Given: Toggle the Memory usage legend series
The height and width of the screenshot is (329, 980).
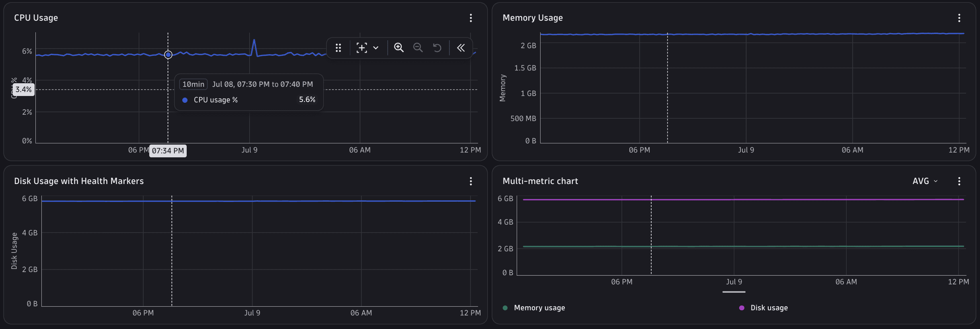Looking at the screenshot, I should pos(534,308).
